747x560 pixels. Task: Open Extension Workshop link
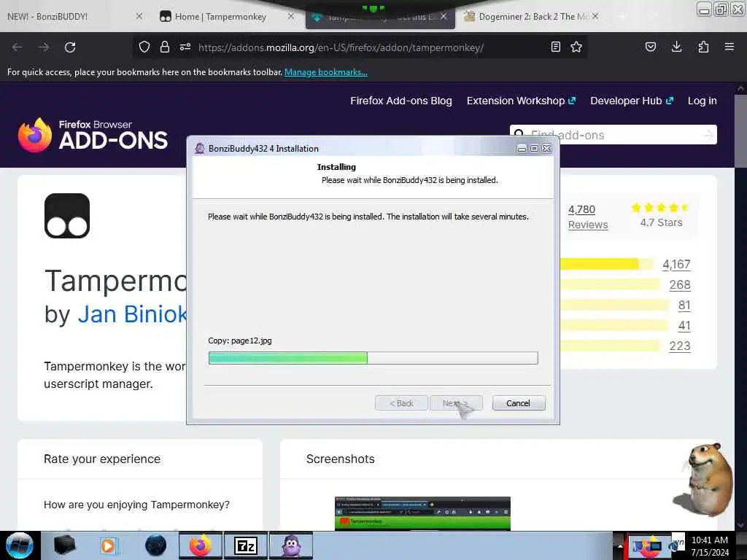coord(521,101)
